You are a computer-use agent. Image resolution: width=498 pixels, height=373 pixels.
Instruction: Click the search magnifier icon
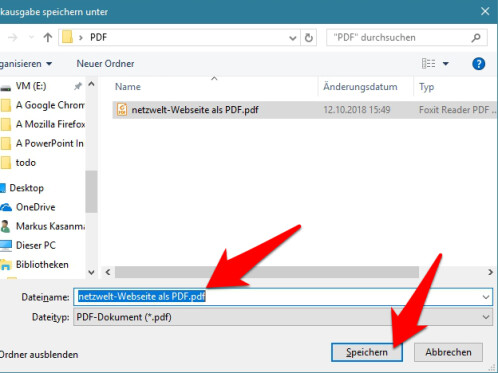[x=476, y=38]
